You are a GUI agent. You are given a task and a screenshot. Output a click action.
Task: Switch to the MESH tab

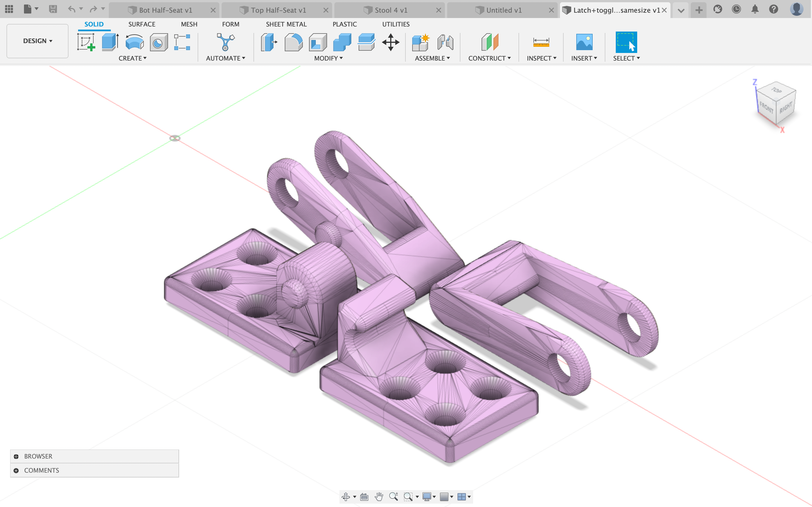(x=188, y=24)
